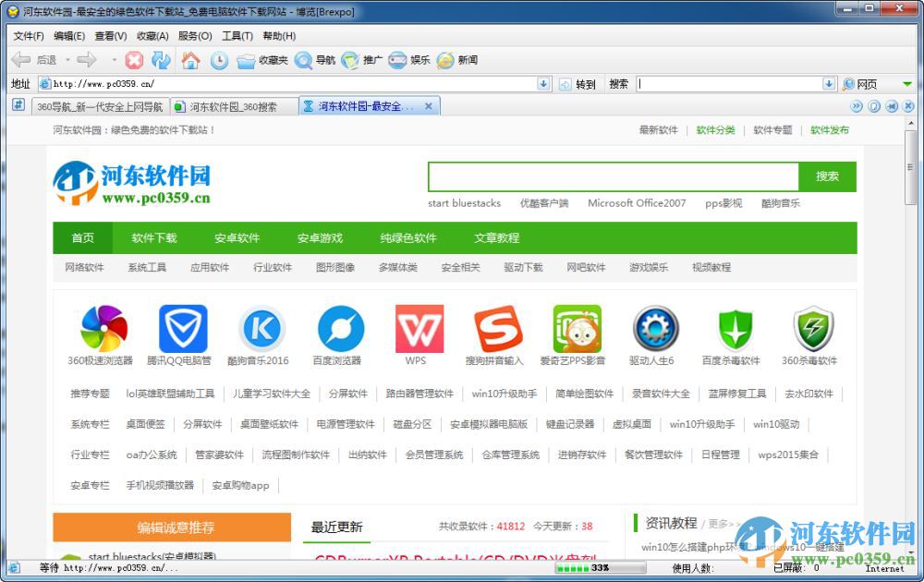This screenshot has height=582, width=924.
Task: Click the 酷狗音乐2016 icon
Action: [x=261, y=328]
